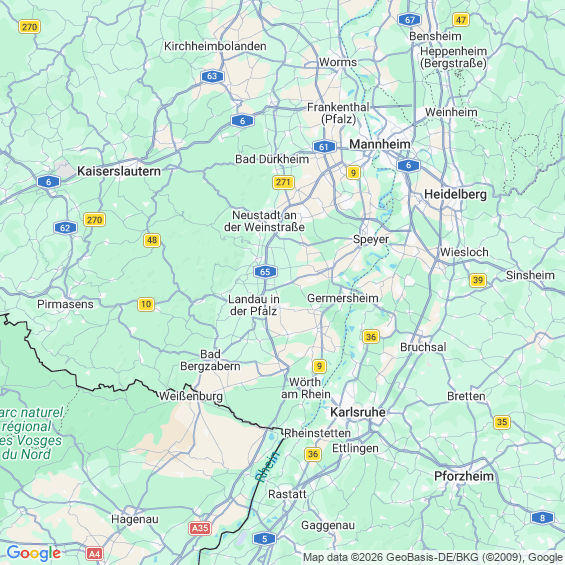The height and width of the screenshot is (565, 565).
Task: Click the blue 61 autobahn shield
Action: pos(324,147)
